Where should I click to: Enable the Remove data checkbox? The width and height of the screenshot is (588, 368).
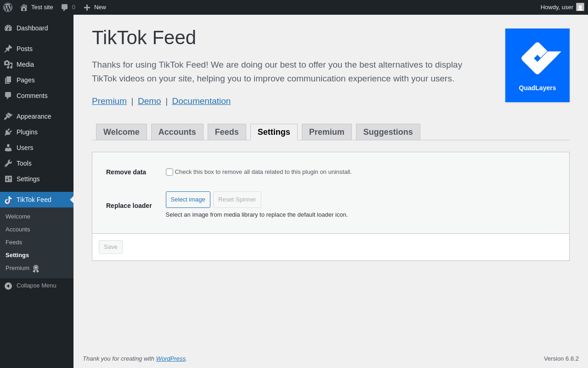[x=170, y=172]
